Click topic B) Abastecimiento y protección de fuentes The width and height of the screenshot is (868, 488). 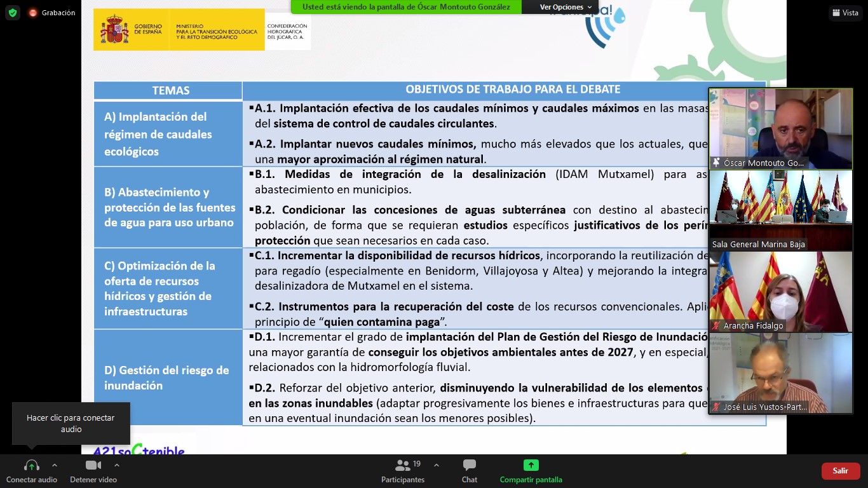click(x=168, y=208)
